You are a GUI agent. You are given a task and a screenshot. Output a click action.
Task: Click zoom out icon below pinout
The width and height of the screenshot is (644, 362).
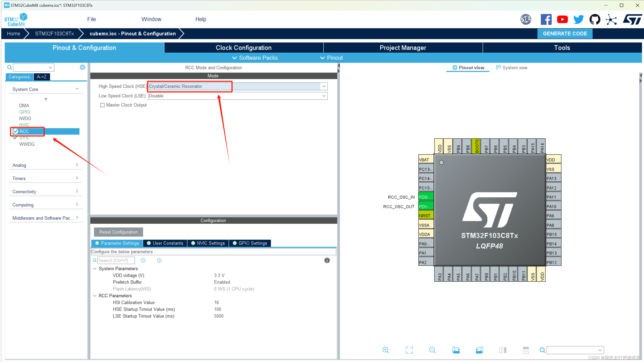click(432, 350)
